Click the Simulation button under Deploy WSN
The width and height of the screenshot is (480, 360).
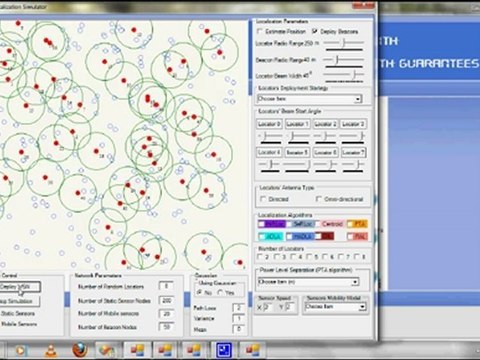(19, 301)
